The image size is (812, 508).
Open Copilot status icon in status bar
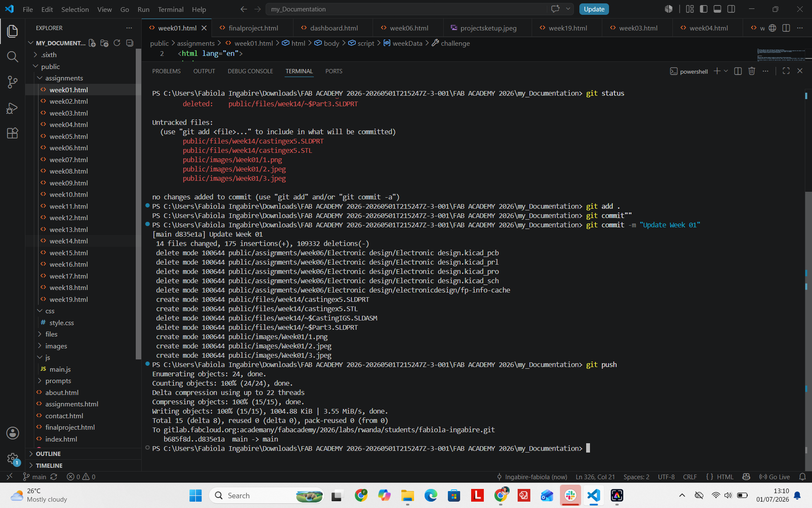tap(746, 477)
